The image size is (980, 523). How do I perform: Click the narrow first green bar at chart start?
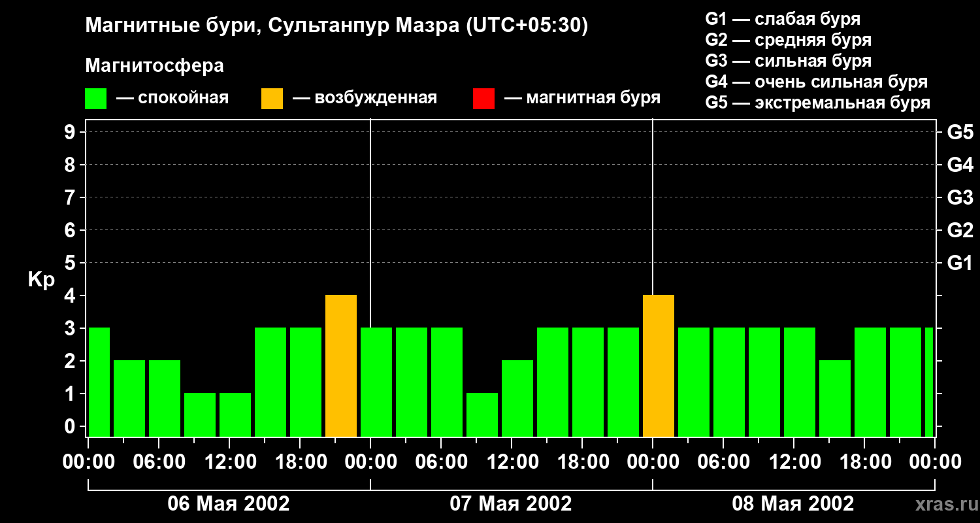[99, 382]
